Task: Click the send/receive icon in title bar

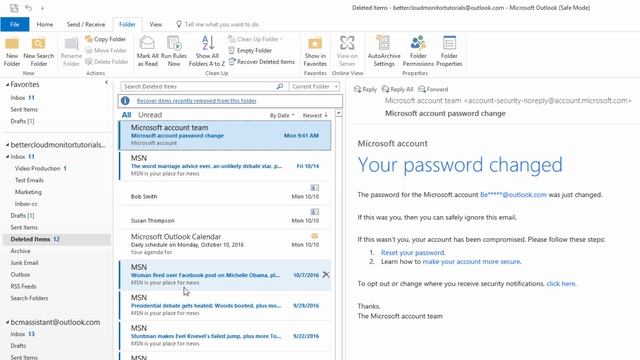Action: tap(14, 8)
